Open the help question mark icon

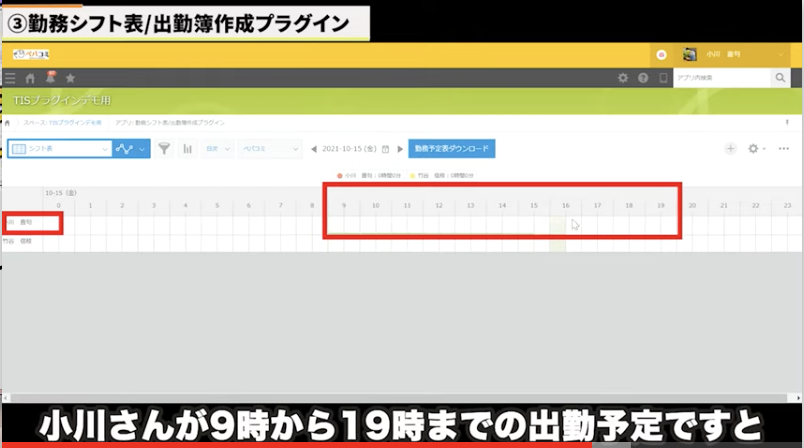pos(642,78)
